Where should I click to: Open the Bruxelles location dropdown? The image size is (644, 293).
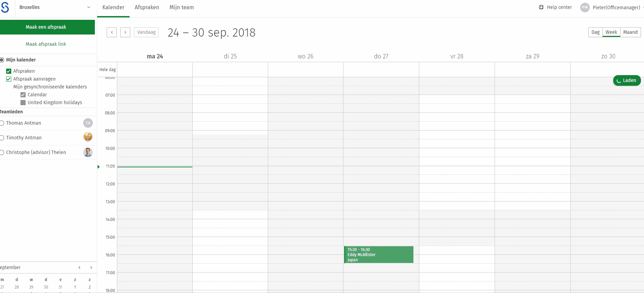pos(55,7)
